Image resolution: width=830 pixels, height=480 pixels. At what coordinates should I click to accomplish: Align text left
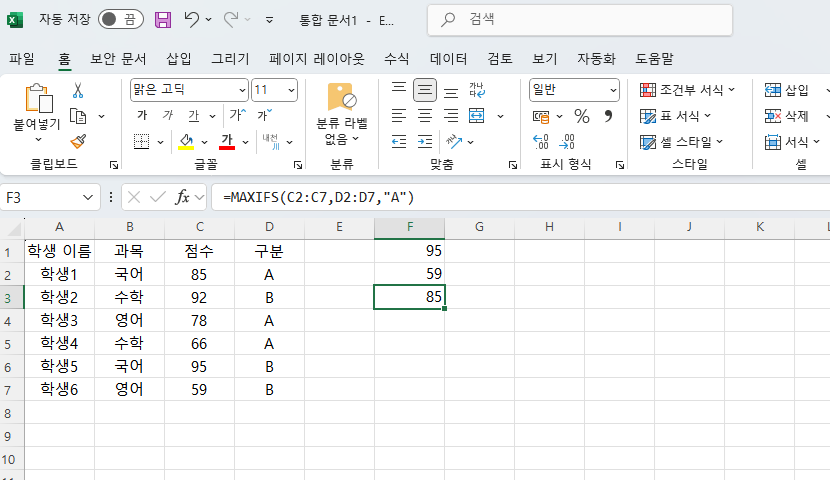coord(399,115)
